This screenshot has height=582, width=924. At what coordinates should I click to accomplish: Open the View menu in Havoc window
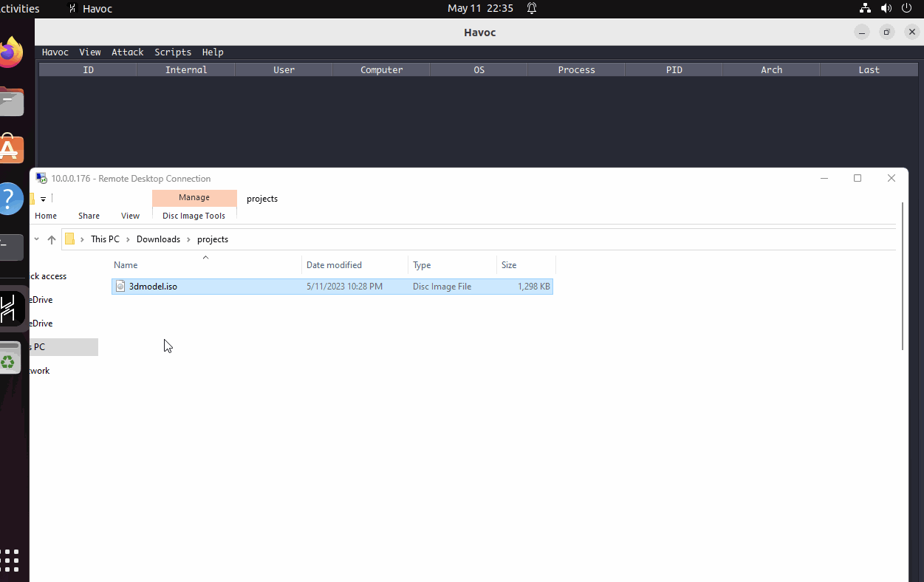coord(90,52)
